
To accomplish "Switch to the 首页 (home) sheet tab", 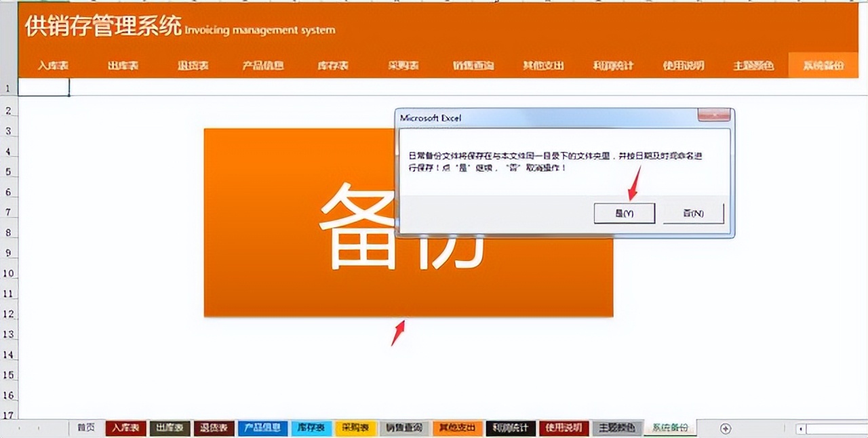I will pyautogui.click(x=84, y=428).
